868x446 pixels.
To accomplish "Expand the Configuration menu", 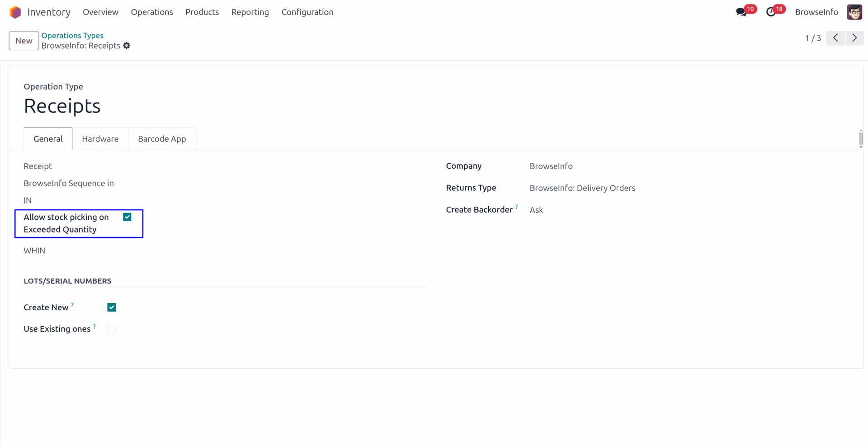I will 307,12.
